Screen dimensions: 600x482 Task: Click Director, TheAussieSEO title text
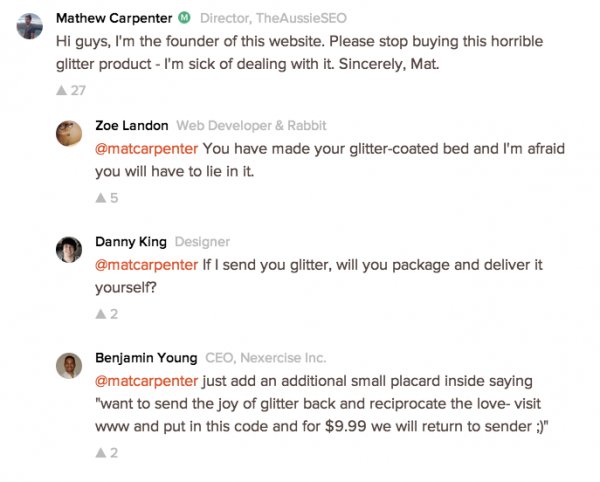click(x=273, y=18)
